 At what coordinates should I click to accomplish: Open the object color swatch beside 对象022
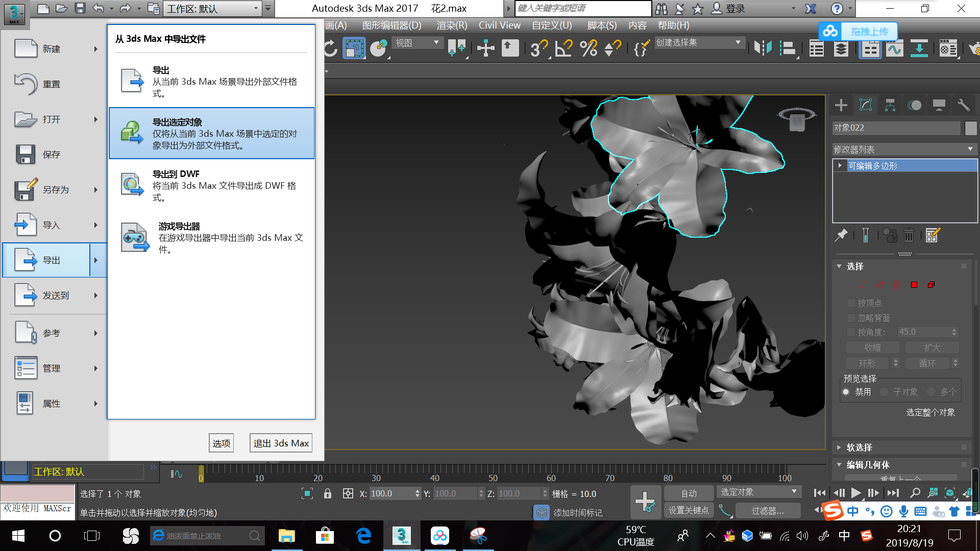(x=970, y=128)
